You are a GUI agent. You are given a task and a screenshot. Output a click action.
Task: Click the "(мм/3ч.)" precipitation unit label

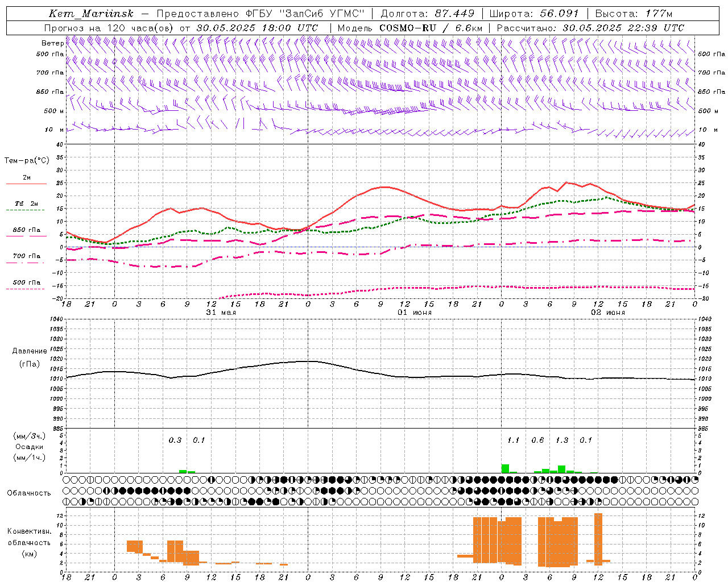[30, 436]
